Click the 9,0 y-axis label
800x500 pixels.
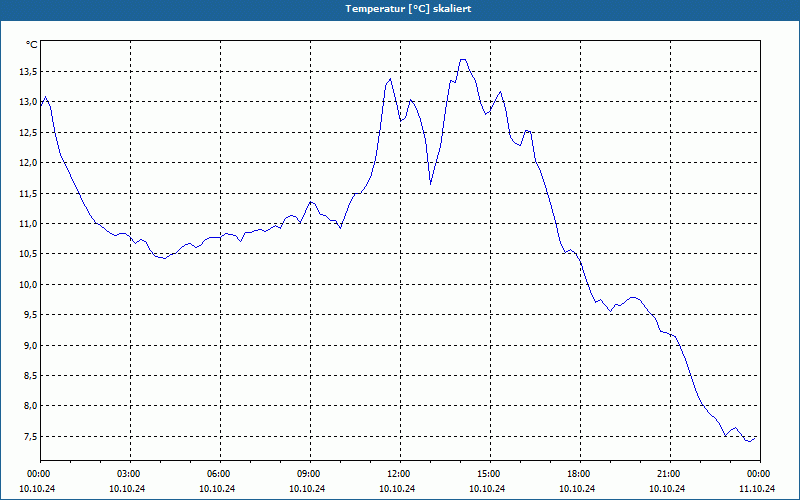30,345
